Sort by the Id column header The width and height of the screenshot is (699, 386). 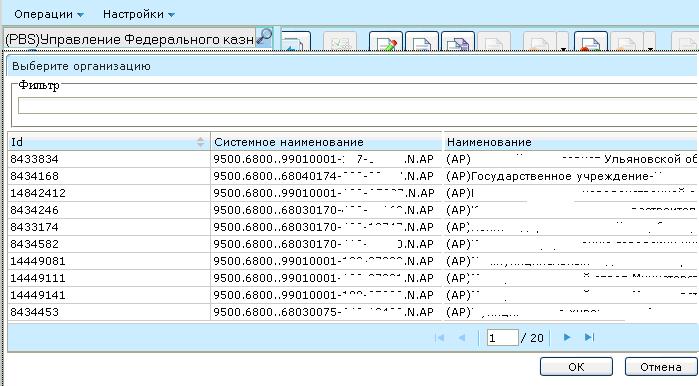[109, 142]
